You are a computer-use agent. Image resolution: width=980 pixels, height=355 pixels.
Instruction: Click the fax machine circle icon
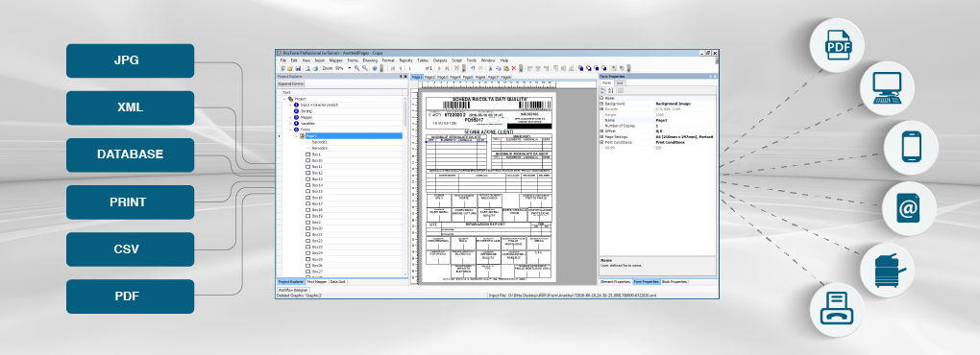(x=837, y=310)
